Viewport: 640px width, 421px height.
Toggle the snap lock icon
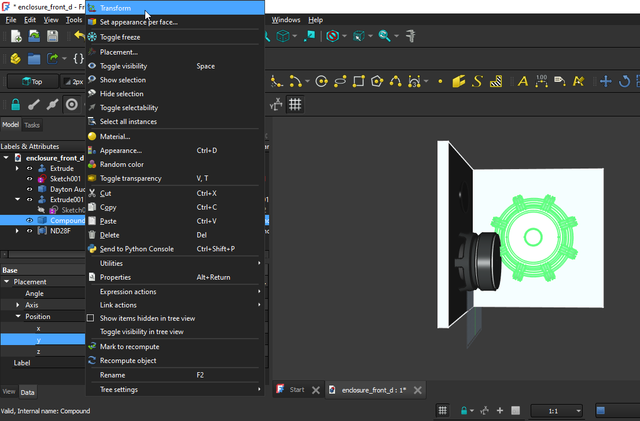point(16,105)
